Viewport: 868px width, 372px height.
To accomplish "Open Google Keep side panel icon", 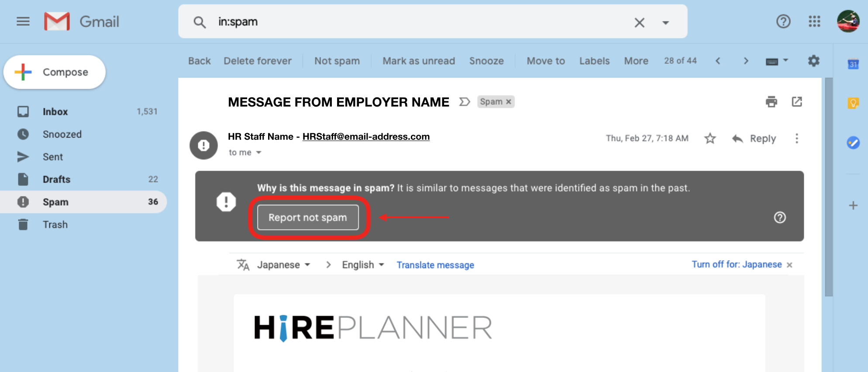I will (853, 103).
